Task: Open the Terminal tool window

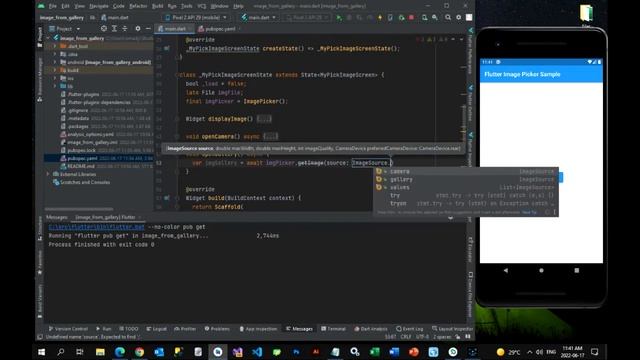Action: [333, 329]
